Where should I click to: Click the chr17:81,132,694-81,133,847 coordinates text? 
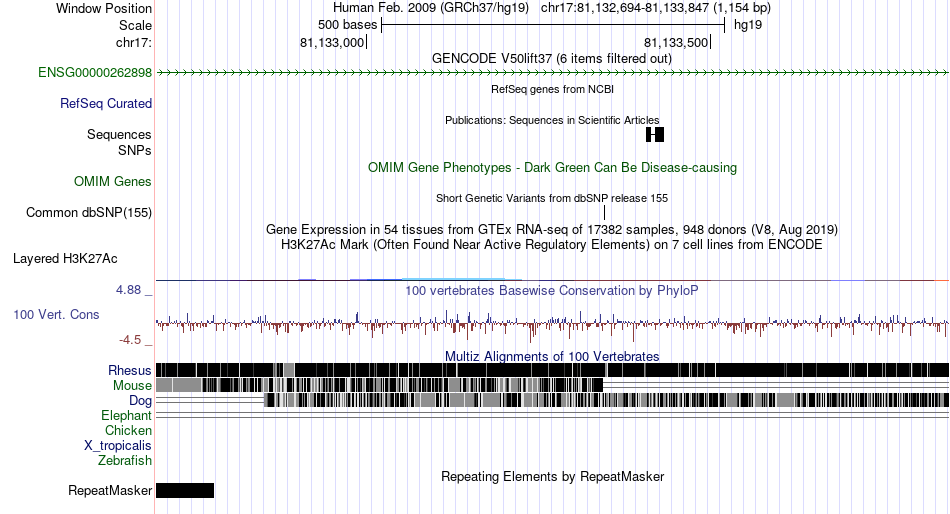point(656,8)
